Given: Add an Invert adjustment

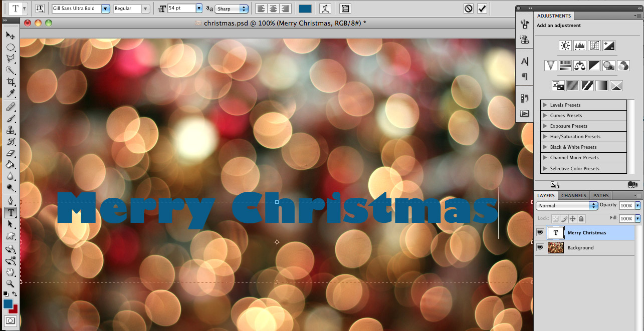Looking at the screenshot, I should 558,86.
